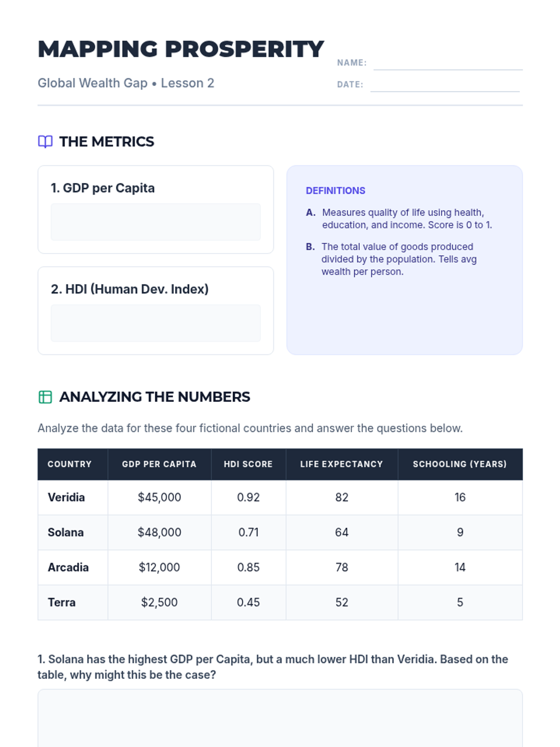Select Solana's $48,000 GDP cell
The height and width of the screenshot is (747, 560).
coord(160,532)
